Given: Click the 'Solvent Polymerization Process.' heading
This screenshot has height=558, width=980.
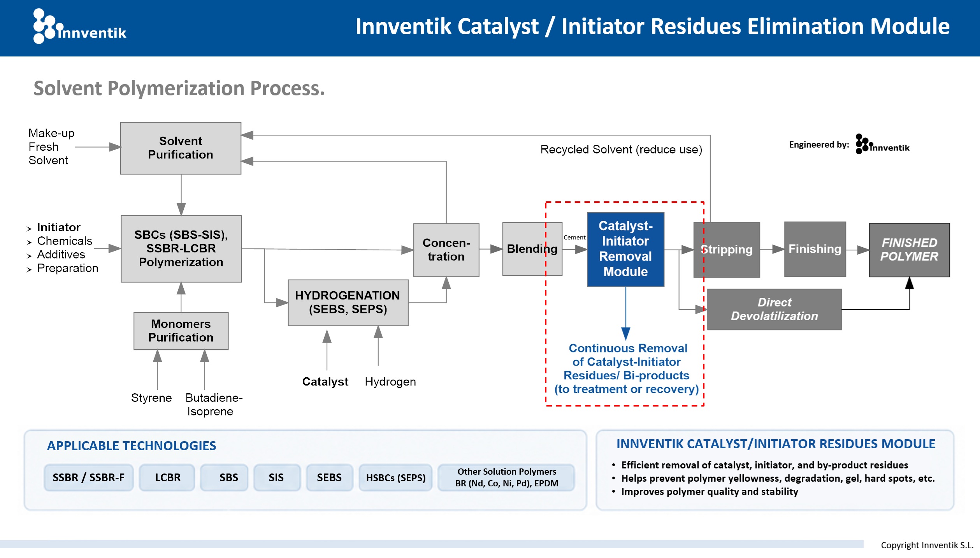Looking at the screenshot, I should click(179, 88).
